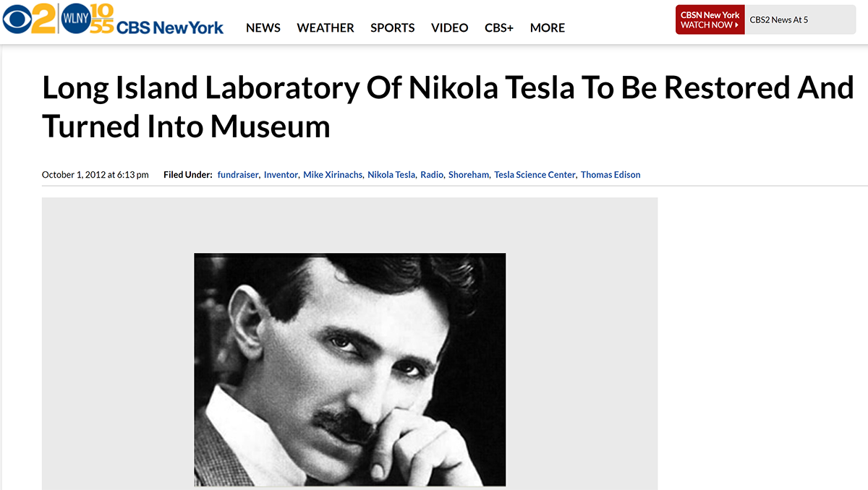868x490 pixels.
Task: Go to the Sports section
Action: [x=392, y=27]
